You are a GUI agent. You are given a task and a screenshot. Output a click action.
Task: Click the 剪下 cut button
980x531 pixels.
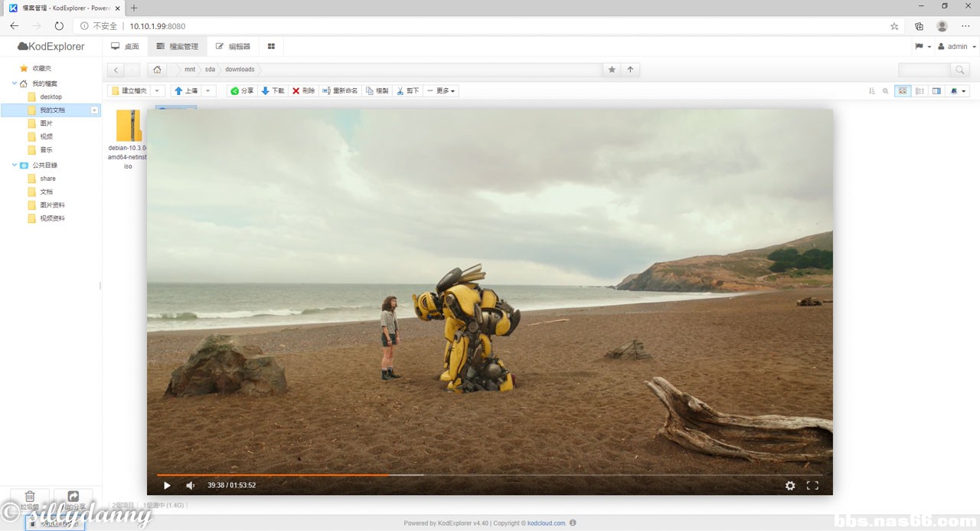408,90
